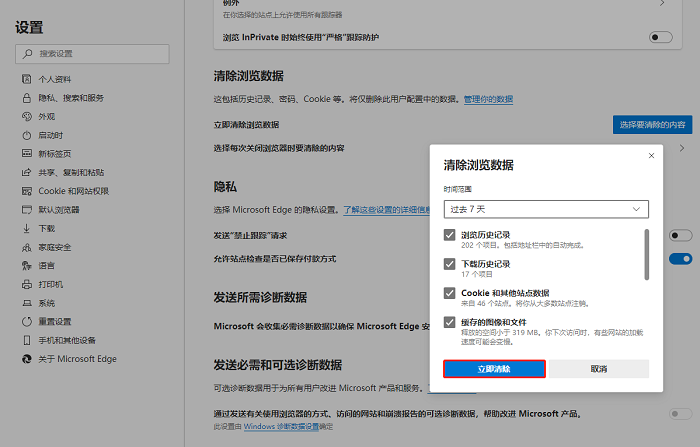Image resolution: width=700 pixels, height=447 pixels.
Task: Select Cookie 和网站权限 in settings sidebar
Action: [73, 191]
